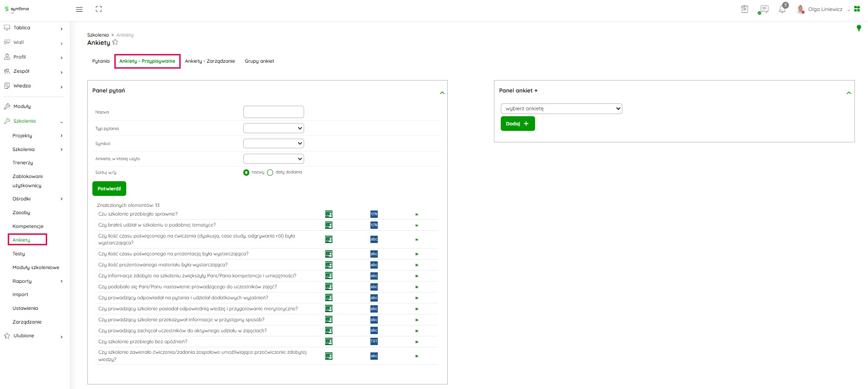868x389 pixels.
Task: Open the 'wybierz ankietę' dropdown
Action: 561,109
